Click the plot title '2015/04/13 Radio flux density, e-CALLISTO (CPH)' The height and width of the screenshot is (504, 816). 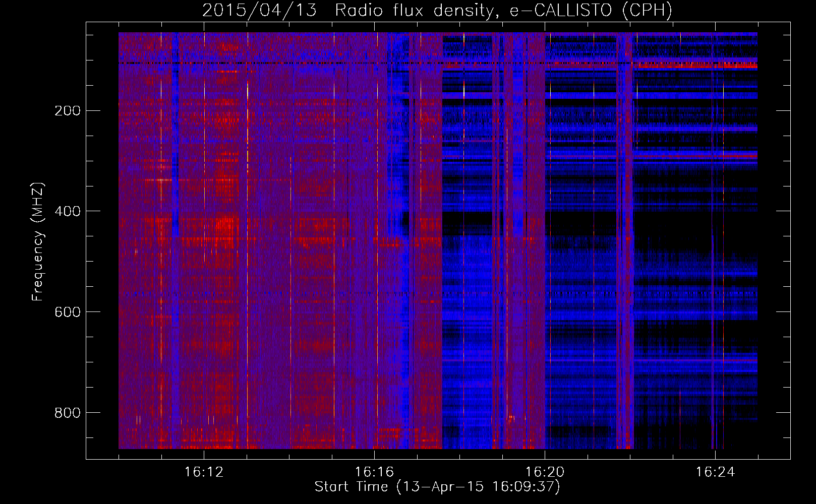[x=437, y=11]
